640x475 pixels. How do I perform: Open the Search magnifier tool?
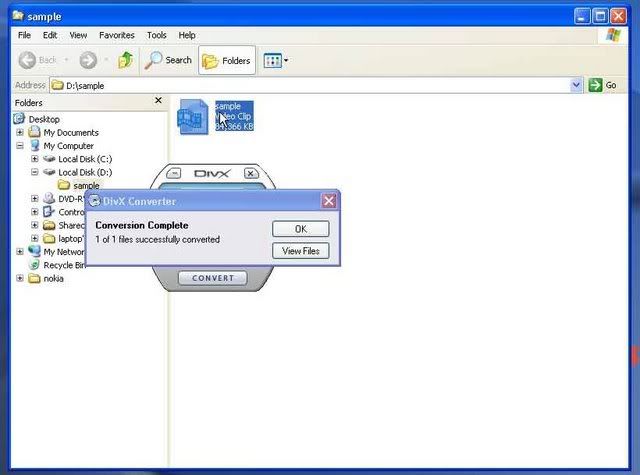pyautogui.click(x=168, y=60)
